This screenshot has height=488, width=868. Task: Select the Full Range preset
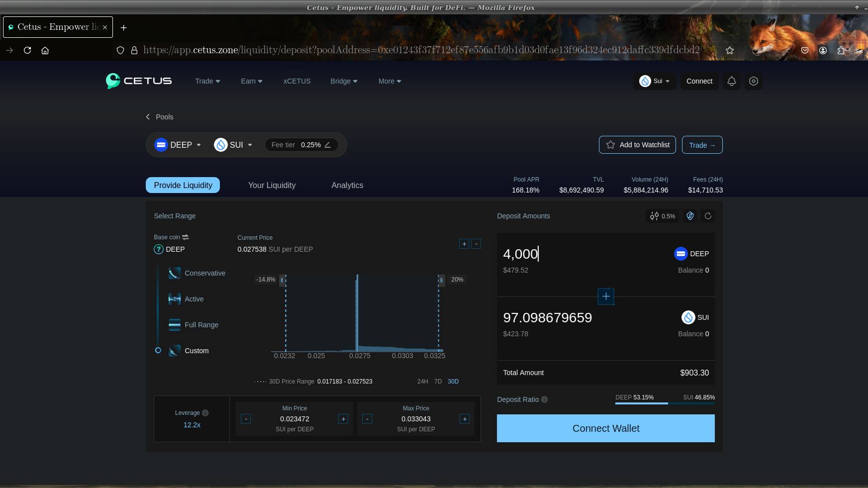click(x=193, y=325)
